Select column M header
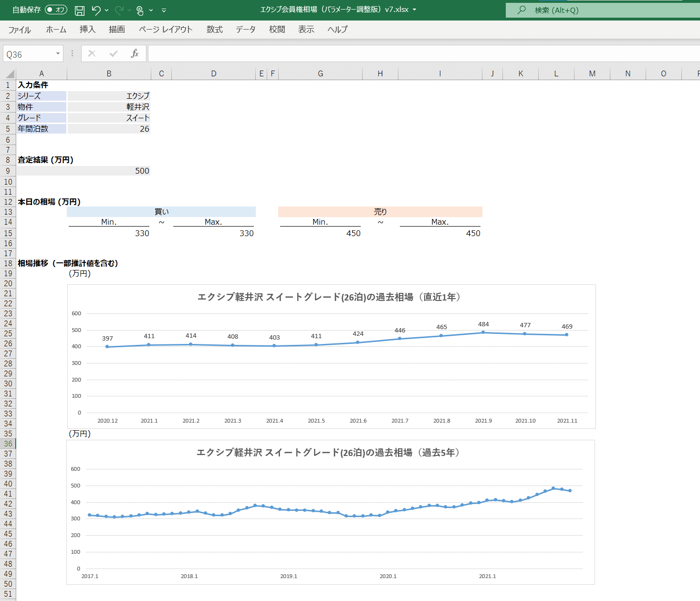The image size is (700, 601). point(592,74)
